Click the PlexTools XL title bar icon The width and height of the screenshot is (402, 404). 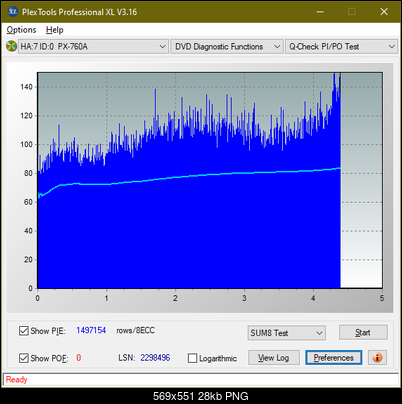click(12, 12)
